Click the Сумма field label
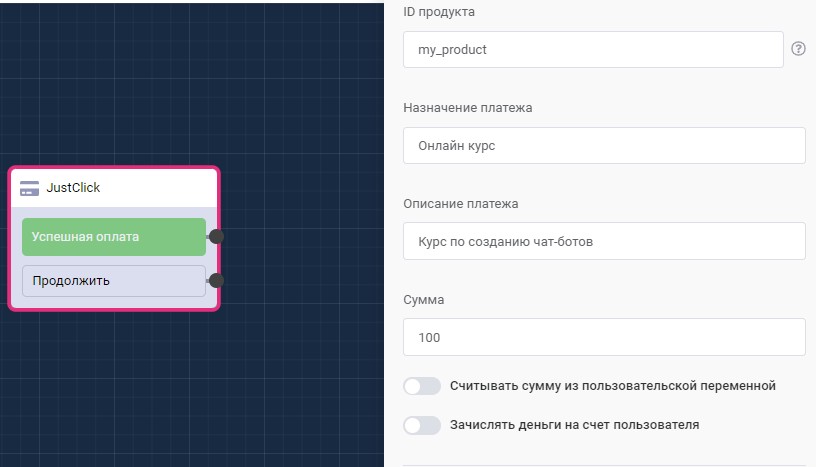 tap(424, 300)
